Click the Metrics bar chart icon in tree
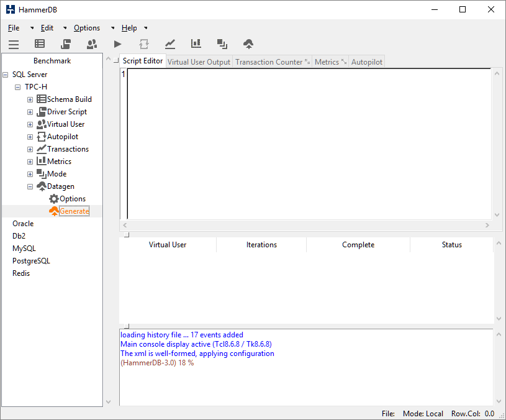The image size is (506, 420). click(42, 161)
